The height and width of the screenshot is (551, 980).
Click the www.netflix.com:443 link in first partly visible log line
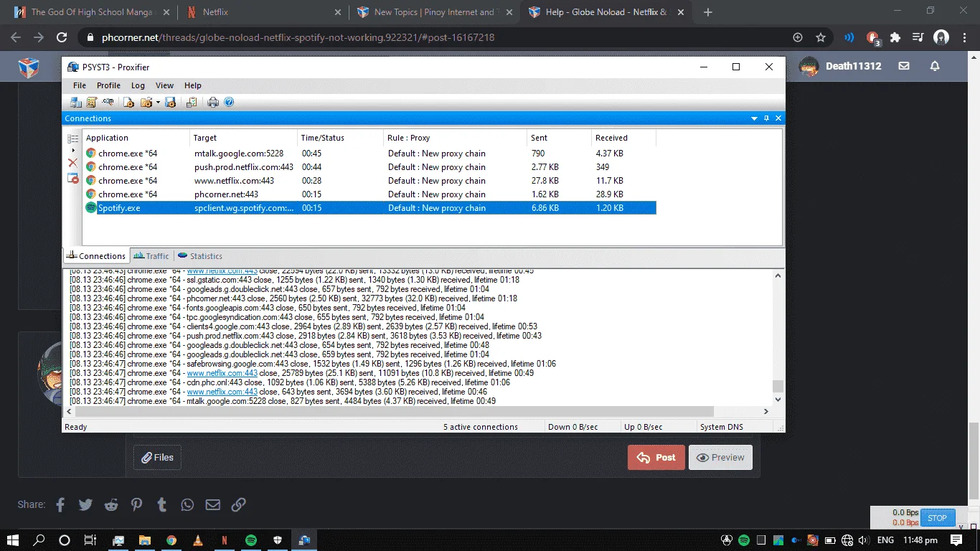pyautogui.click(x=222, y=271)
